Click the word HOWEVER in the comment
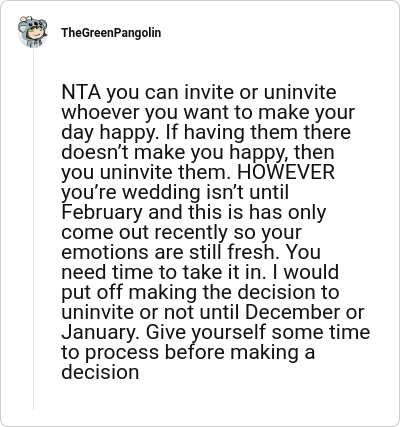 tap(286, 172)
